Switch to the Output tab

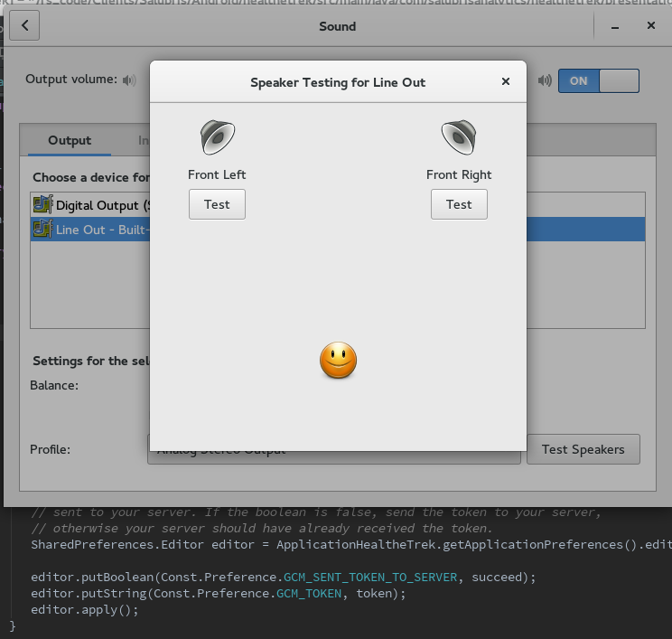(70, 140)
